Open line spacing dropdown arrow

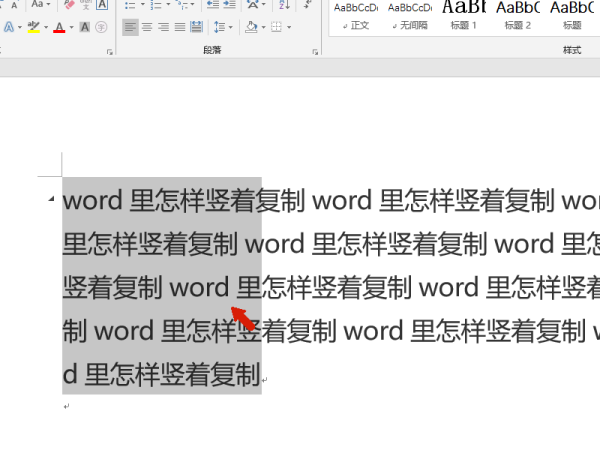point(230,28)
